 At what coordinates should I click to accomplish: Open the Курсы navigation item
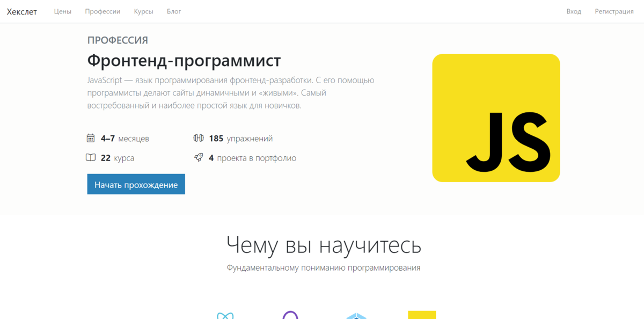click(x=143, y=11)
